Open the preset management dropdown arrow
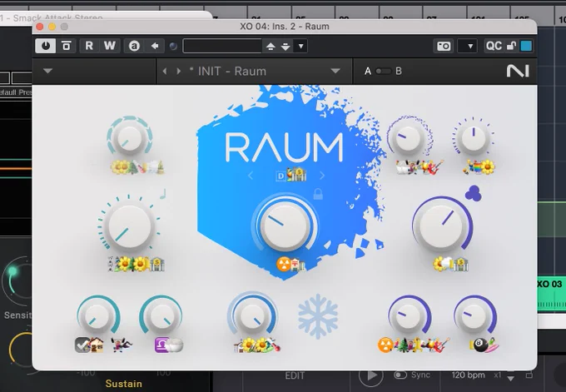The image size is (566, 392). (x=300, y=47)
